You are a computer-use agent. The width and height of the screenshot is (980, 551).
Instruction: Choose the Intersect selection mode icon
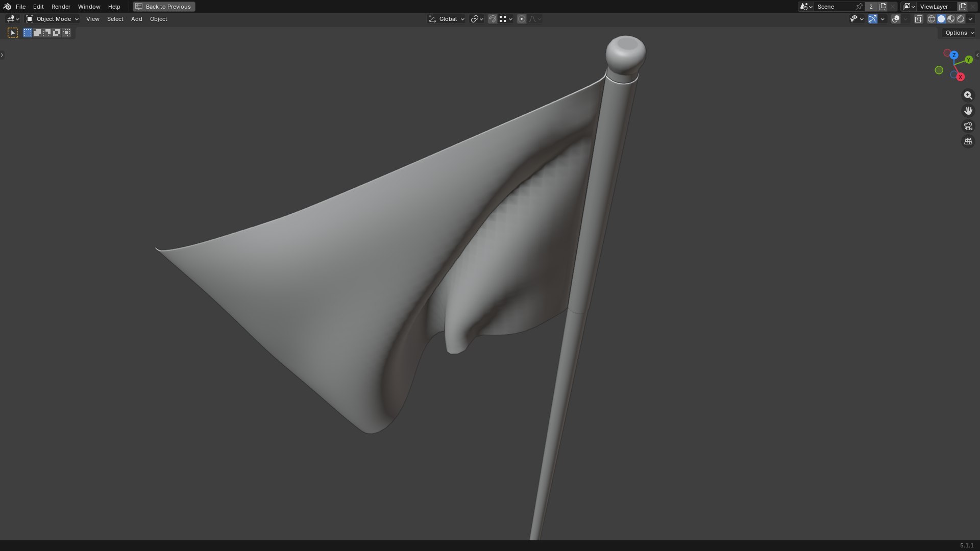[x=66, y=33]
